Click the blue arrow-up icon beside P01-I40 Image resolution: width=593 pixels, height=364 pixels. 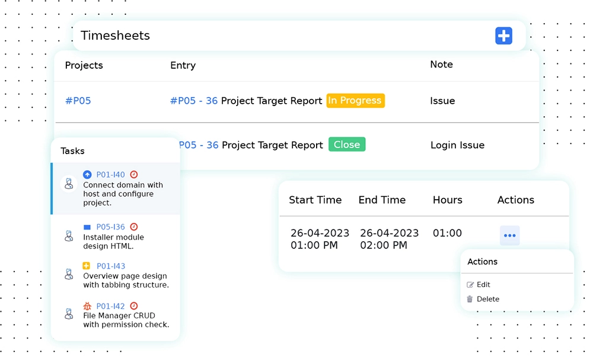pos(87,175)
